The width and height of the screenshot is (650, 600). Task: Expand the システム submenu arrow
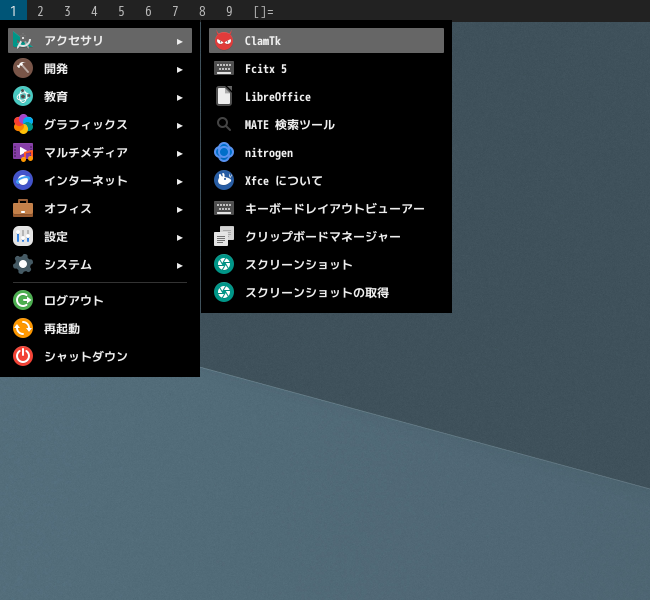(x=179, y=265)
